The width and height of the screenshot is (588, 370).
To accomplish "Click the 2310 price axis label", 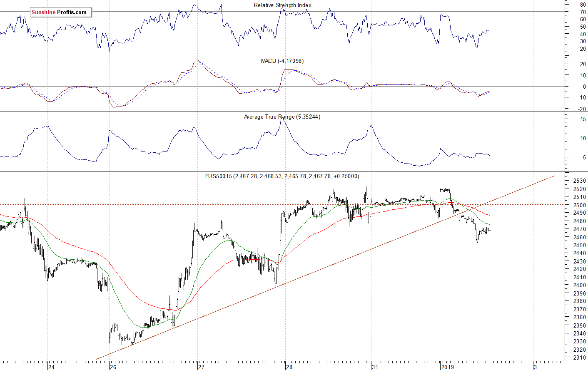I will point(580,358).
